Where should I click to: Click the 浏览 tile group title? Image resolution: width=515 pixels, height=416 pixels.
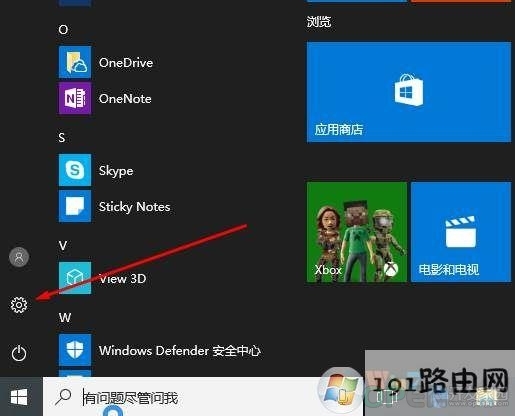click(319, 21)
